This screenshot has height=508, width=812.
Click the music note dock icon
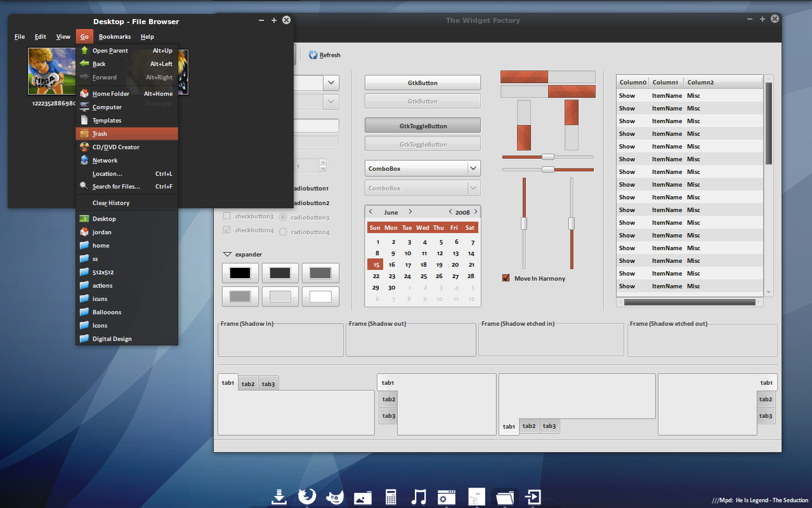click(x=418, y=497)
